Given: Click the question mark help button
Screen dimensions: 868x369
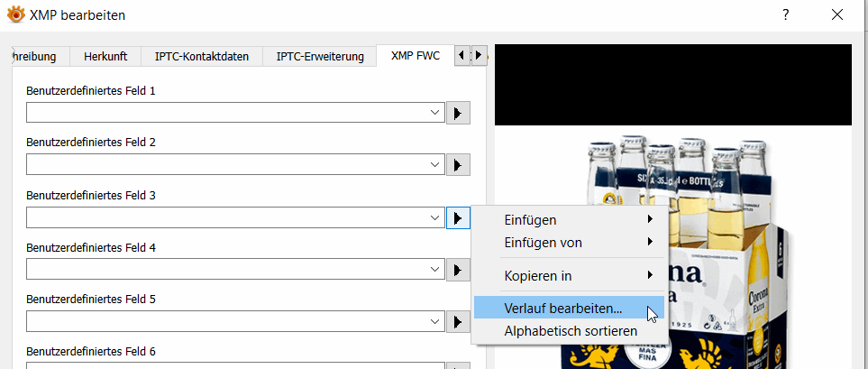Looking at the screenshot, I should (786, 14).
